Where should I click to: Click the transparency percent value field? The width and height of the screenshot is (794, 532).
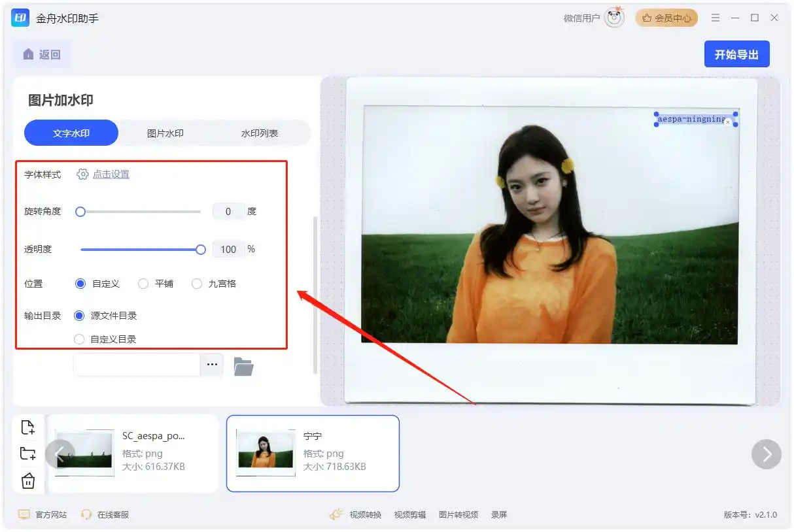(228, 249)
